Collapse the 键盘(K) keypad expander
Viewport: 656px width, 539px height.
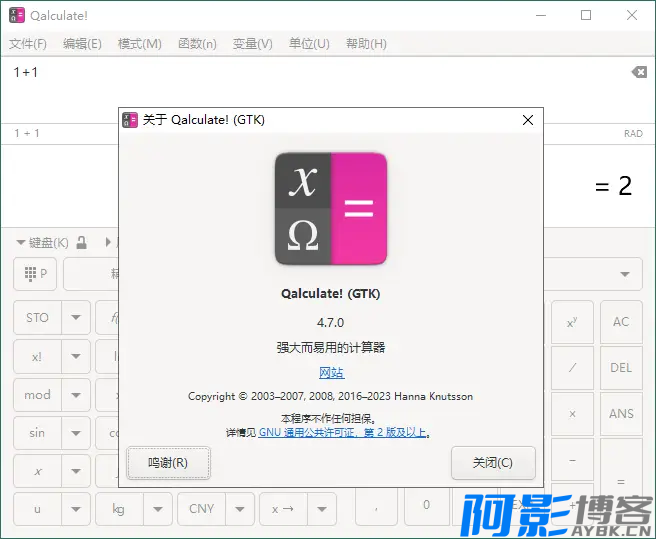(42, 243)
